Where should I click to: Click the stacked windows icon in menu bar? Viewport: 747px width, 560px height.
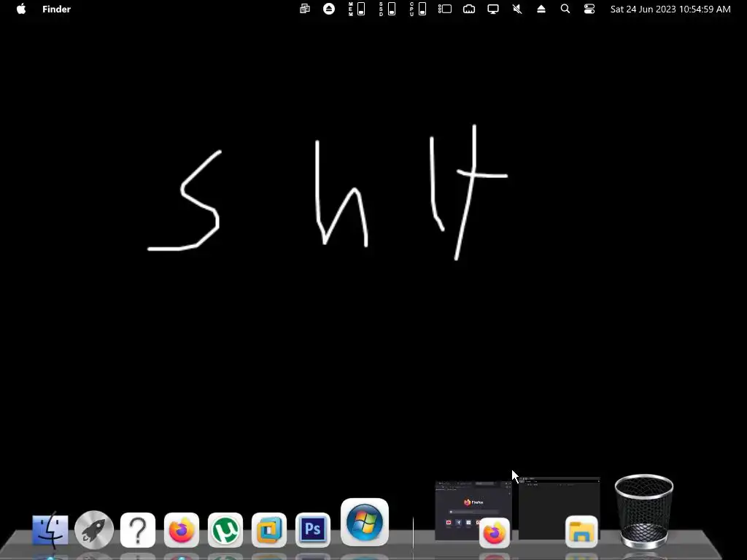pos(305,9)
